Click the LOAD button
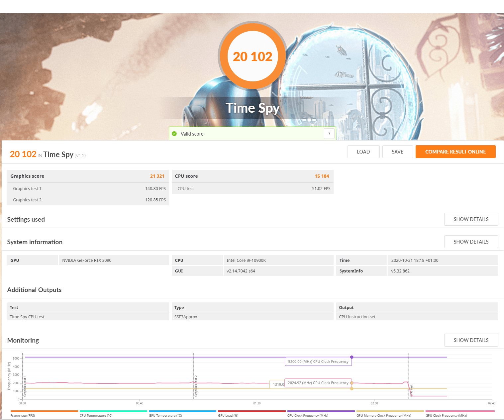The height and width of the screenshot is (420, 504). 363,152
